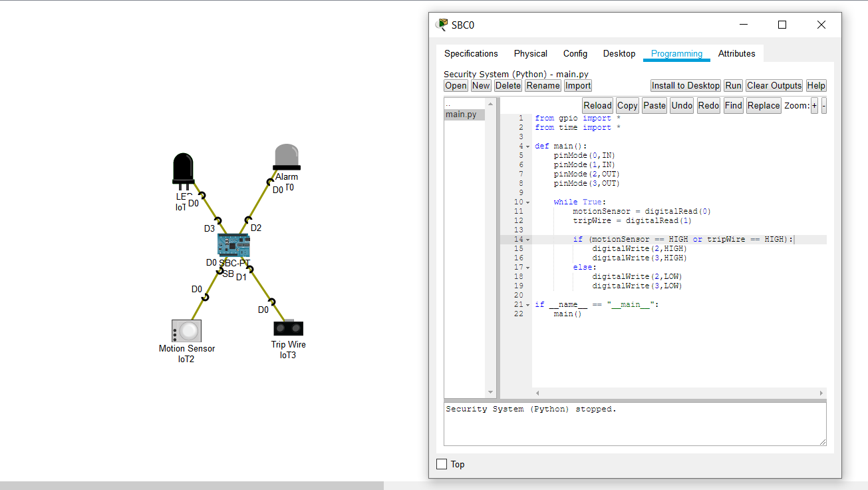Click the file list scroll down arrow
The image size is (868, 490).
491,392
